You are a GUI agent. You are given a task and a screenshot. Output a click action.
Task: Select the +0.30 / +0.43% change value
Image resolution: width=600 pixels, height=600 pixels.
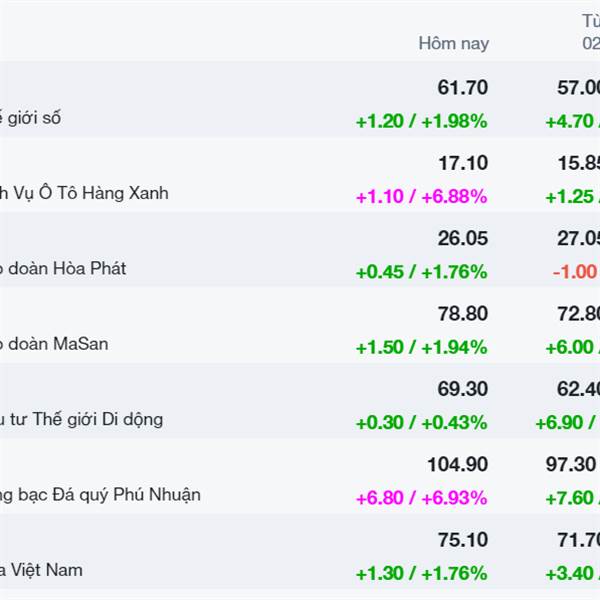(x=421, y=423)
